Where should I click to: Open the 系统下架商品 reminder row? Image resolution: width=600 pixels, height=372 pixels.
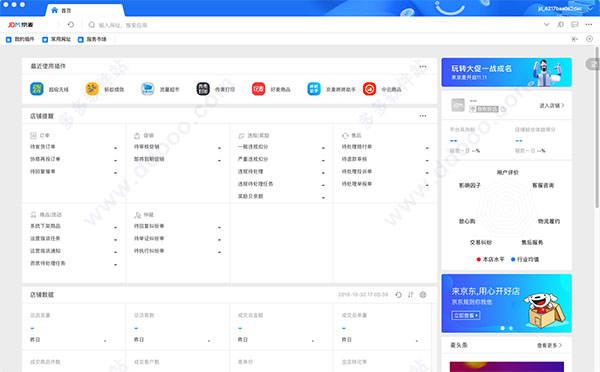74,226
